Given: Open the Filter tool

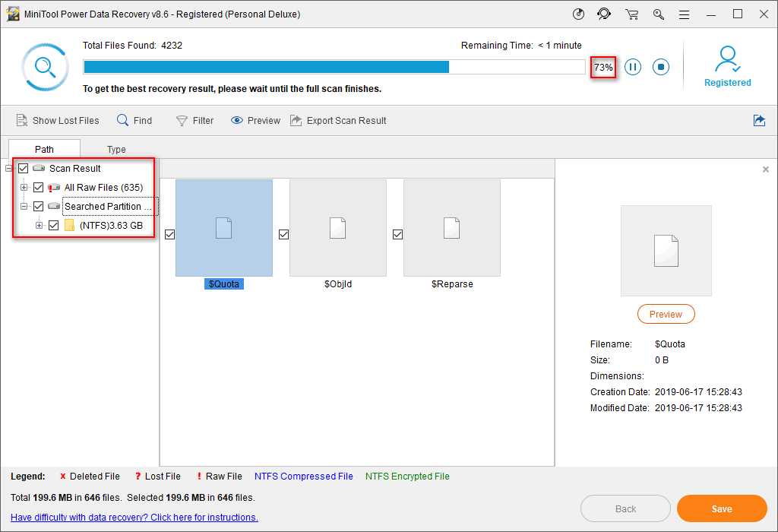Looking at the screenshot, I should click(195, 121).
